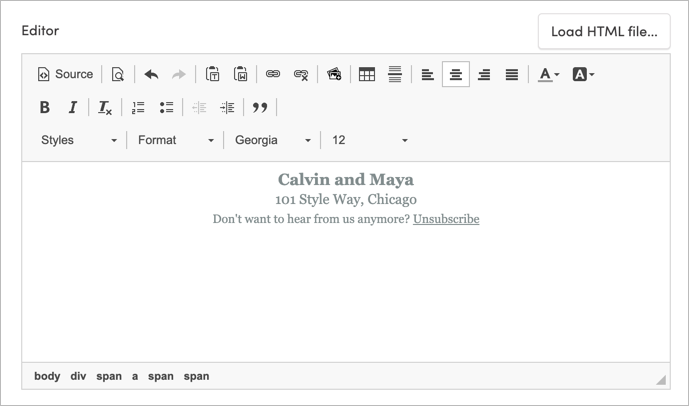Justify the text
This screenshot has width=689, height=406.
[x=512, y=74]
